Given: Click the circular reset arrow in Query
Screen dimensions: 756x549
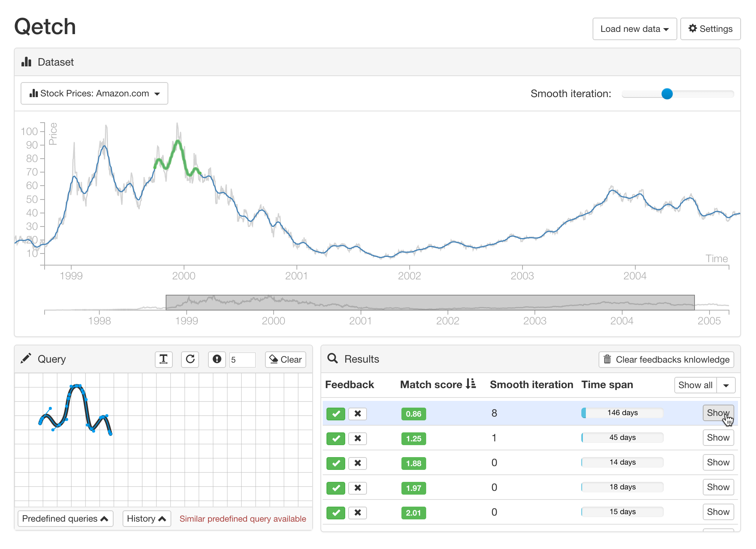Looking at the screenshot, I should coord(190,359).
